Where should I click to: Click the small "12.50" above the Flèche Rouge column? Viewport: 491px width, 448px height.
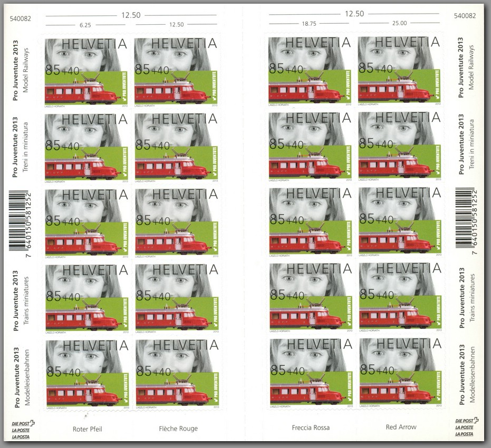coord(177,25)
